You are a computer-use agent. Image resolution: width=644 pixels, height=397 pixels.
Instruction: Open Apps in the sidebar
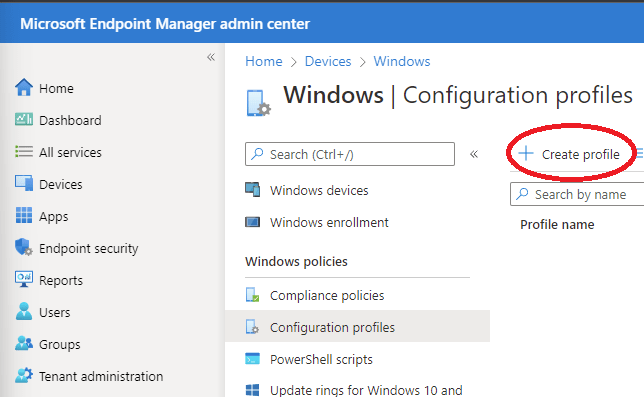click(54, 216)
